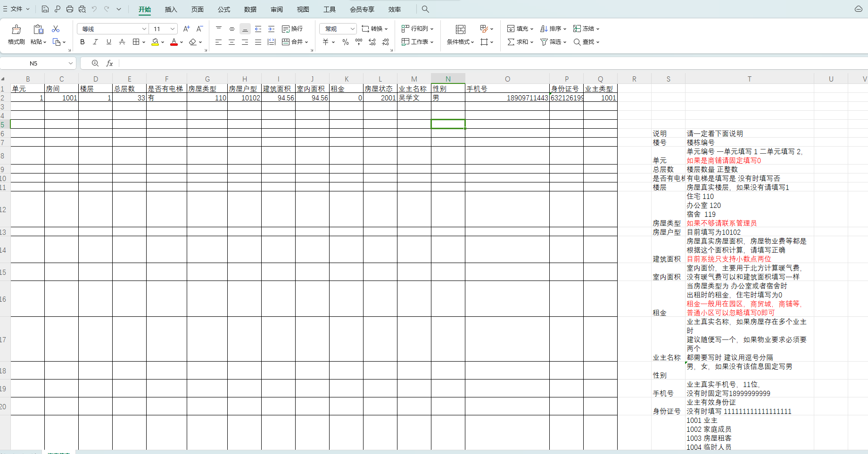The height and width of the screenshot is (454, 868).
Task: Open Print Preview icon
Action: tap(82, 9)
